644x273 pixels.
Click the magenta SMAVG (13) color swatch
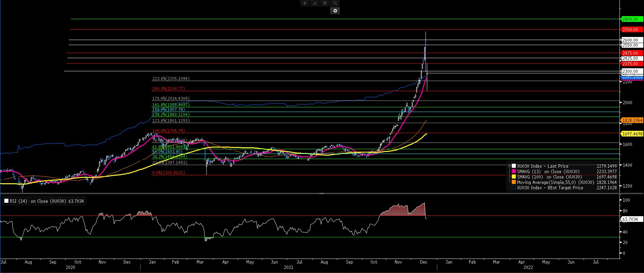[x=514, y=171]
